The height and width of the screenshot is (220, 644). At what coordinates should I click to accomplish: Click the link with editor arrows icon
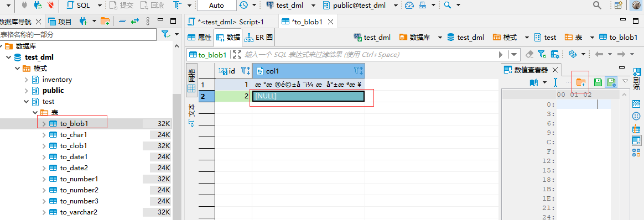coord(135,22)
